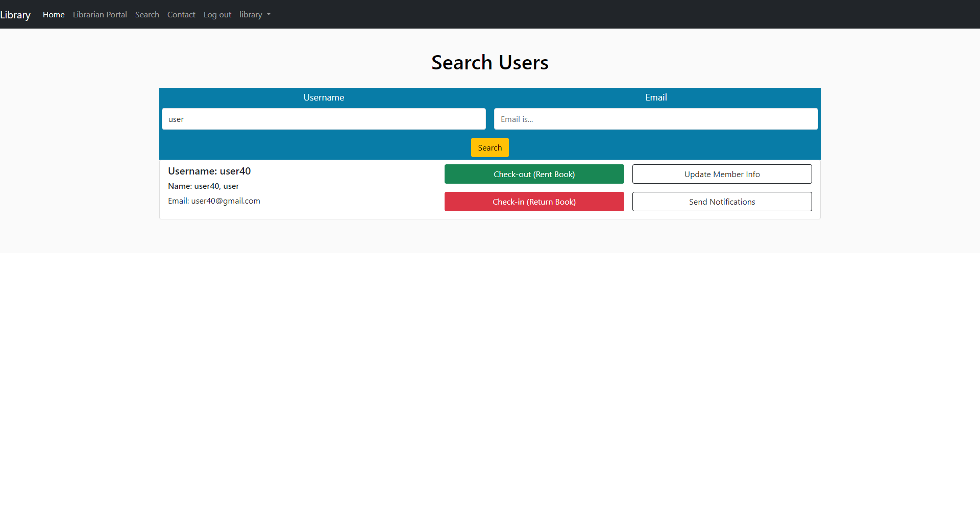Click Log out in the navbar
This screenshot has width=980, height=523.
pyautogui.click(x=217, y=14)
